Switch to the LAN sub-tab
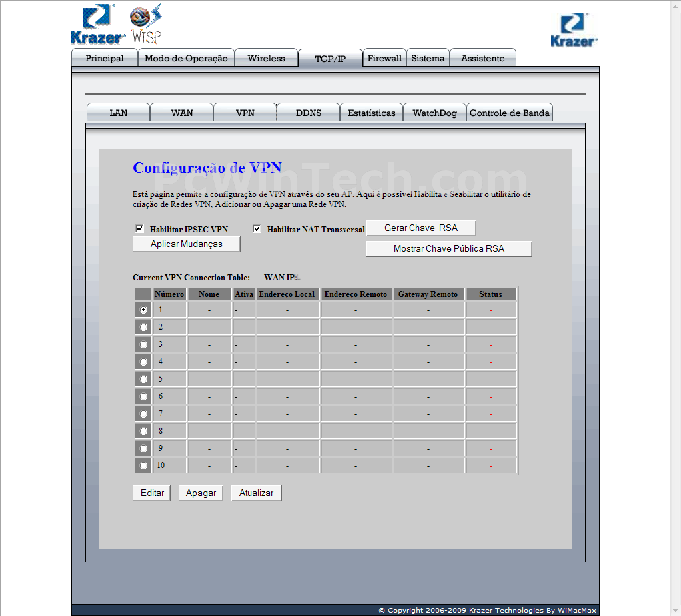The height and width of the screenshot is (616, 681). [x=118, y=113]
